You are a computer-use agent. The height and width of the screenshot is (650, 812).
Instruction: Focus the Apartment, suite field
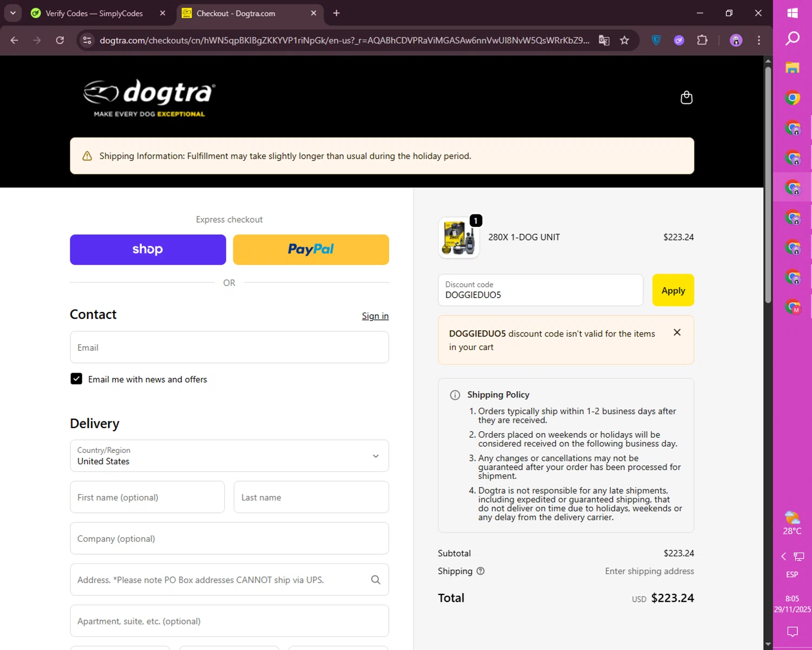230,621
